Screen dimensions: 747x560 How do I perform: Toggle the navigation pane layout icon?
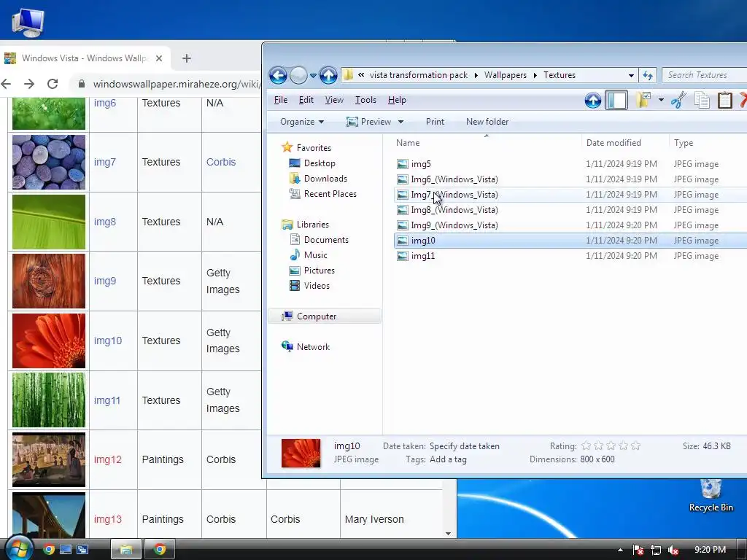click(616, 101)
